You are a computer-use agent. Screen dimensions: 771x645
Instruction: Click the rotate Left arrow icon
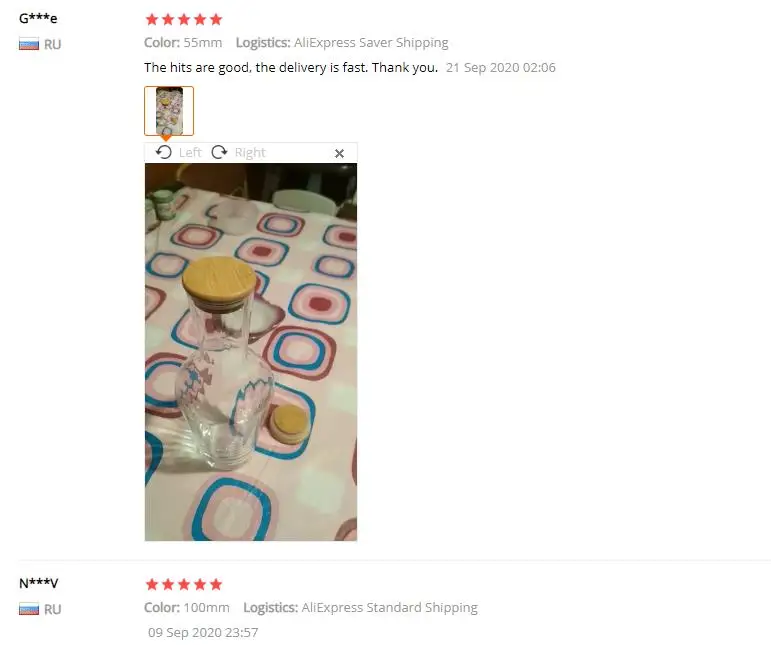click(x=163, y=152)
